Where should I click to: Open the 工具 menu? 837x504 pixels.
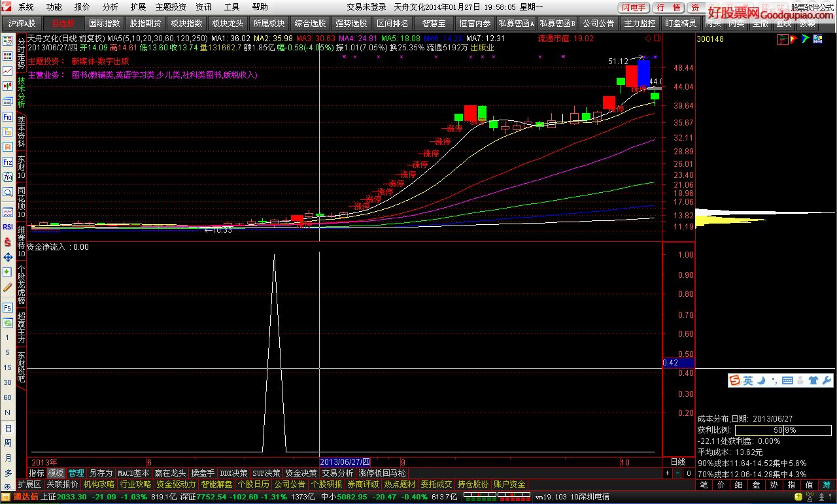pyautogui.click(x=231, y=7)
